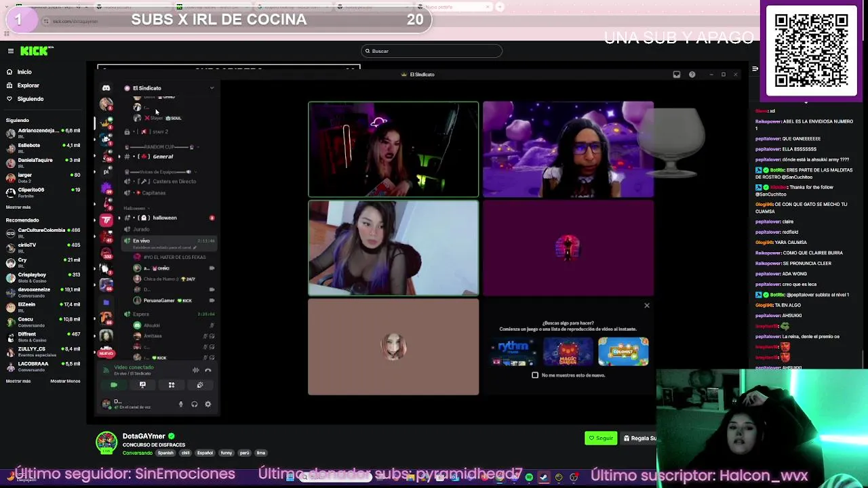Open the blue folder server icon in Discord
The height and width of the screenshot is (488, 868).
(106, 302)
